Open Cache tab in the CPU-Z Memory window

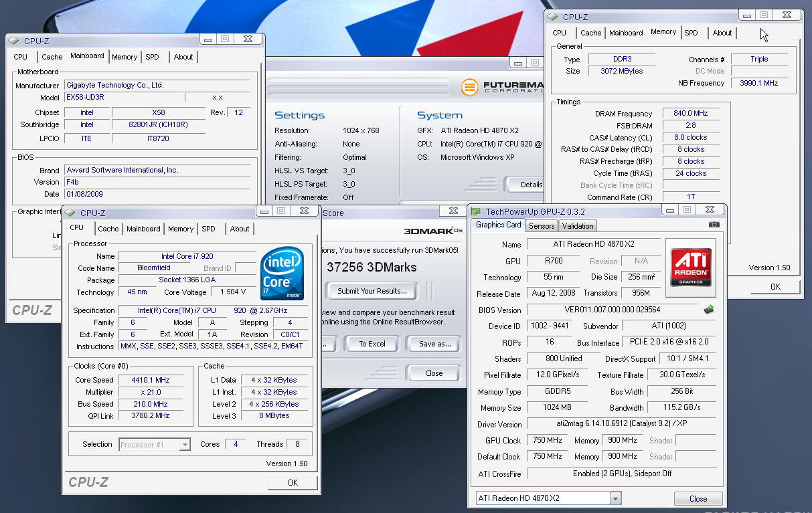[x=590, y=33]
